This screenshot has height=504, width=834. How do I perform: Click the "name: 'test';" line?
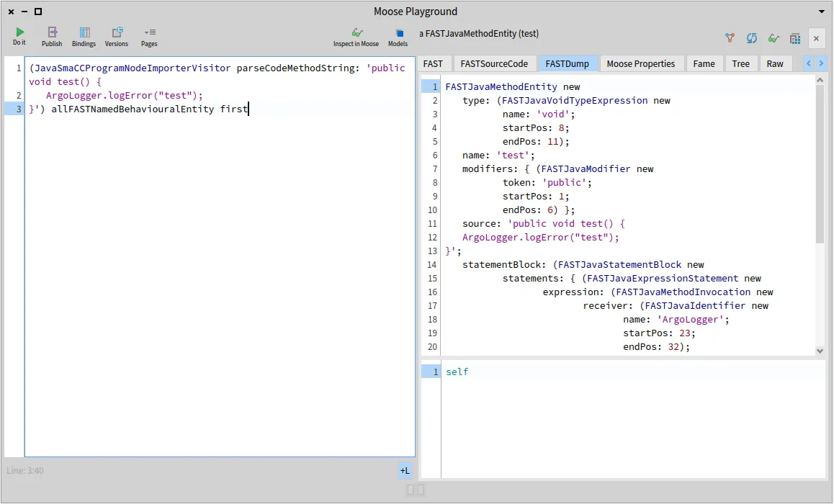click(x=498, y=156)
